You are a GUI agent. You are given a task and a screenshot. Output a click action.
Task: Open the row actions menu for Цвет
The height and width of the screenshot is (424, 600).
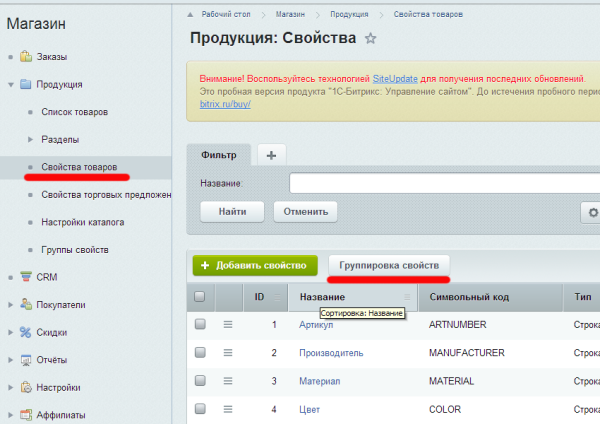pyautogui.click(x=228, y=408)
